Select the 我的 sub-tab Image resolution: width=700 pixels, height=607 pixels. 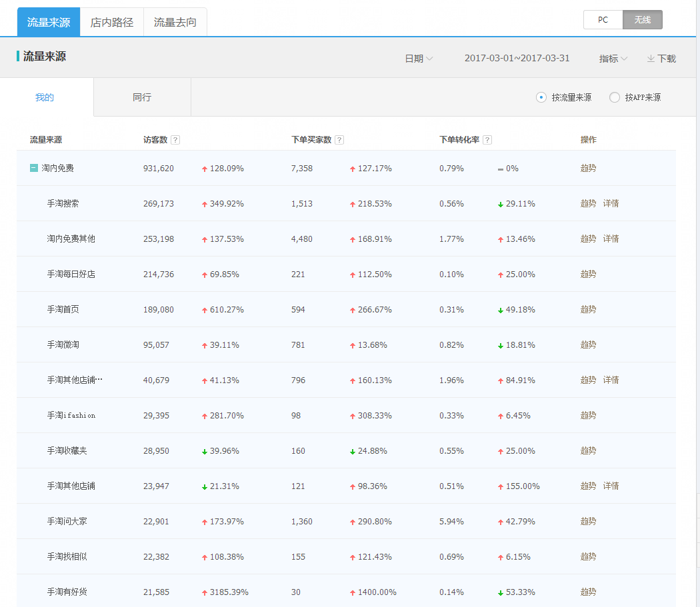pyautogui.click(x=45, y=97)
